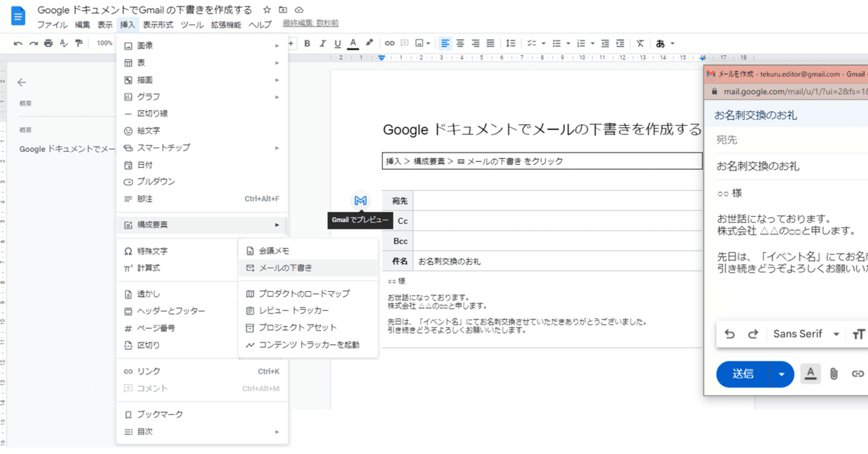868x454 pixels.
Task: Toggle bold formatting
Action: click(x=307, y=43)
